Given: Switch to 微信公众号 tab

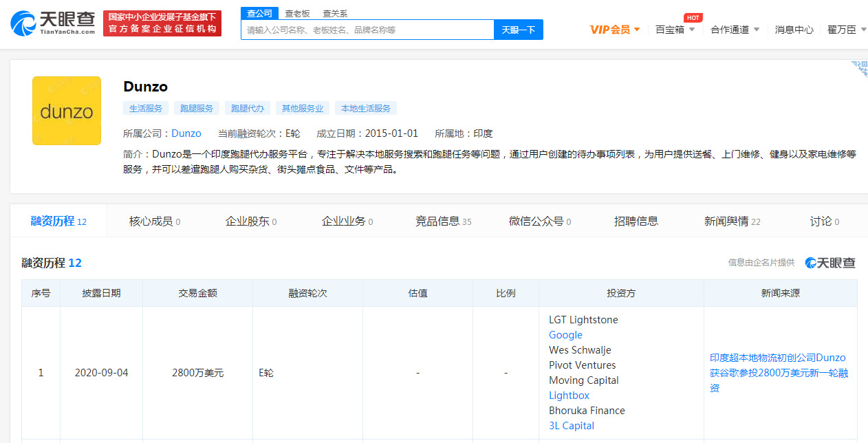Looking at the screenshot, I should 540,221.
